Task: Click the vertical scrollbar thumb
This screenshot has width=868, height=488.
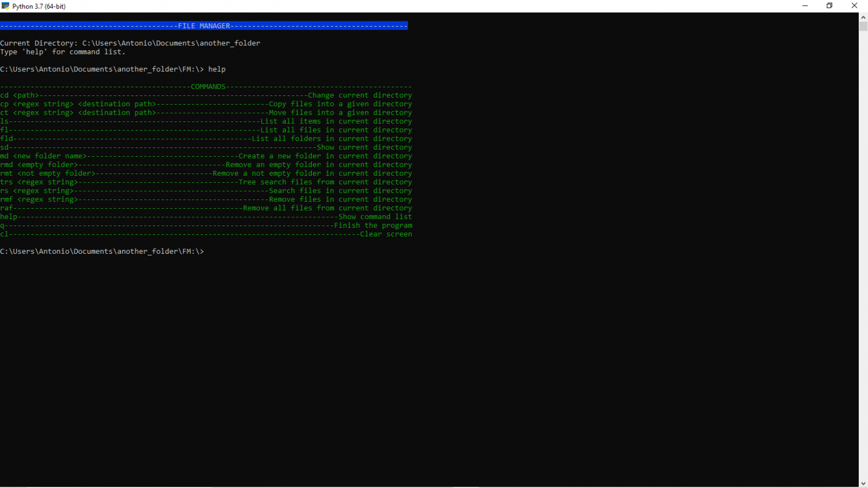Action: 863,27
